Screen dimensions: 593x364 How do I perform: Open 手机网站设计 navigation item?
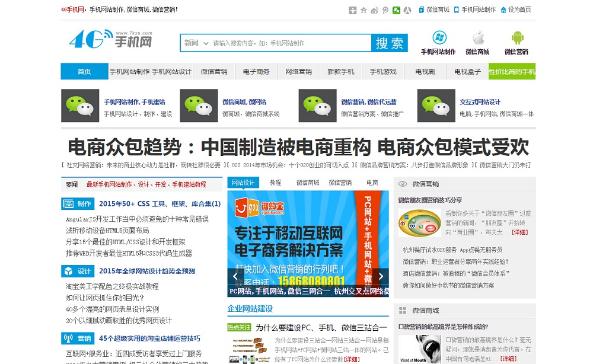[x=172, y=72]
